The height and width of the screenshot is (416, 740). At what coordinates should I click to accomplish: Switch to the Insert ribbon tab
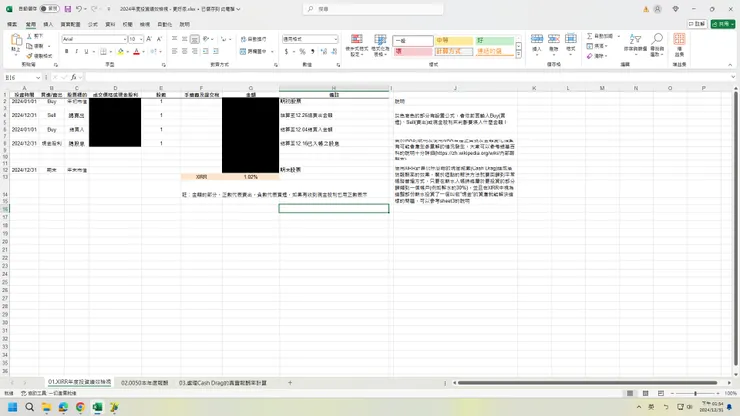[x=48, y=24]
